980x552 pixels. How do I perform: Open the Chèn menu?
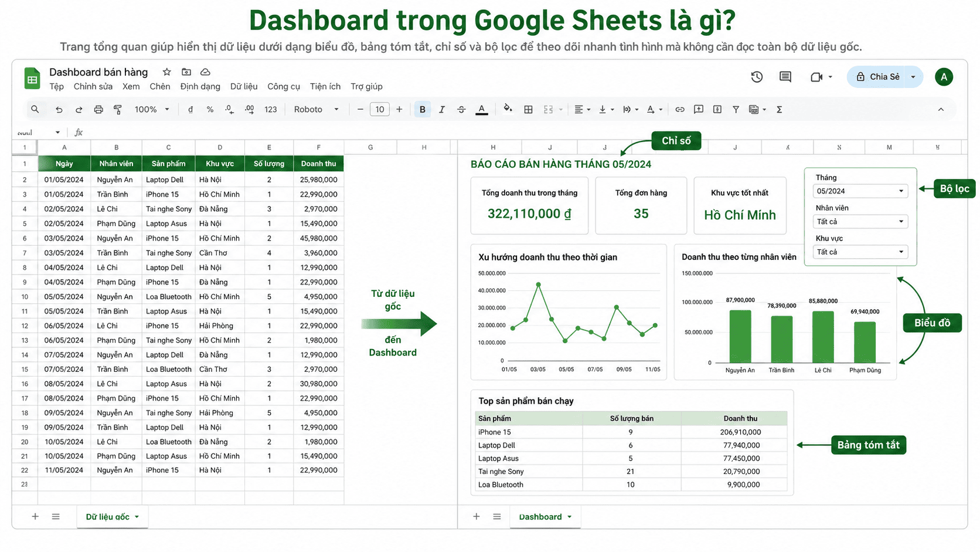point(159,86)
